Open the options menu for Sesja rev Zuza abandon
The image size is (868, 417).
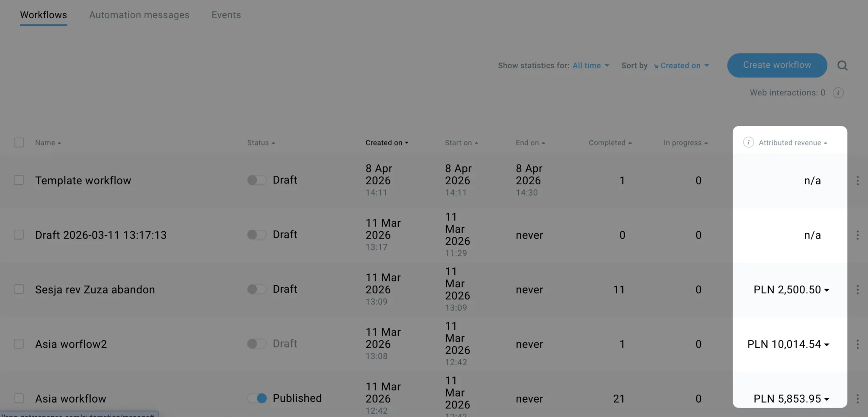coord(857,289)
